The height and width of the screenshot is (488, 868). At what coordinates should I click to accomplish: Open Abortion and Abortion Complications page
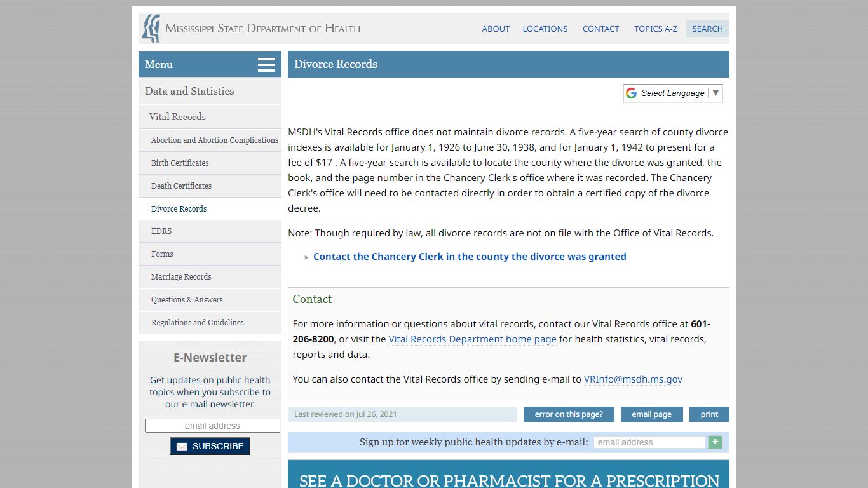[x=210, y=140]
